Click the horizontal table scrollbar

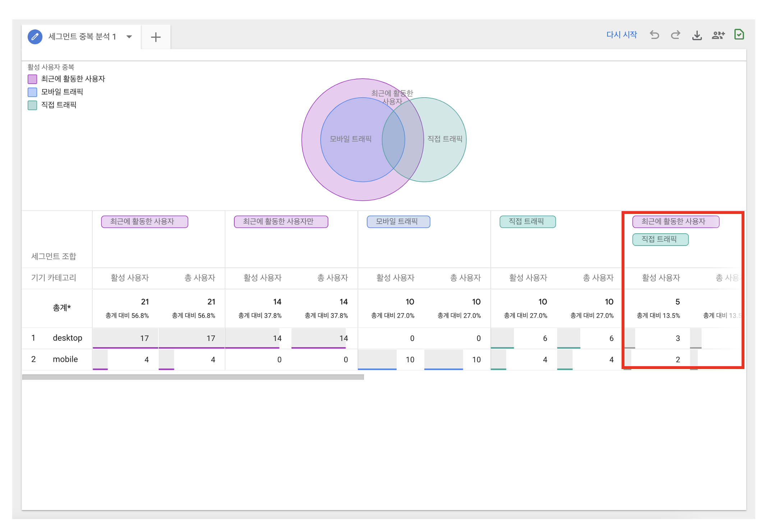pos(193,377)
